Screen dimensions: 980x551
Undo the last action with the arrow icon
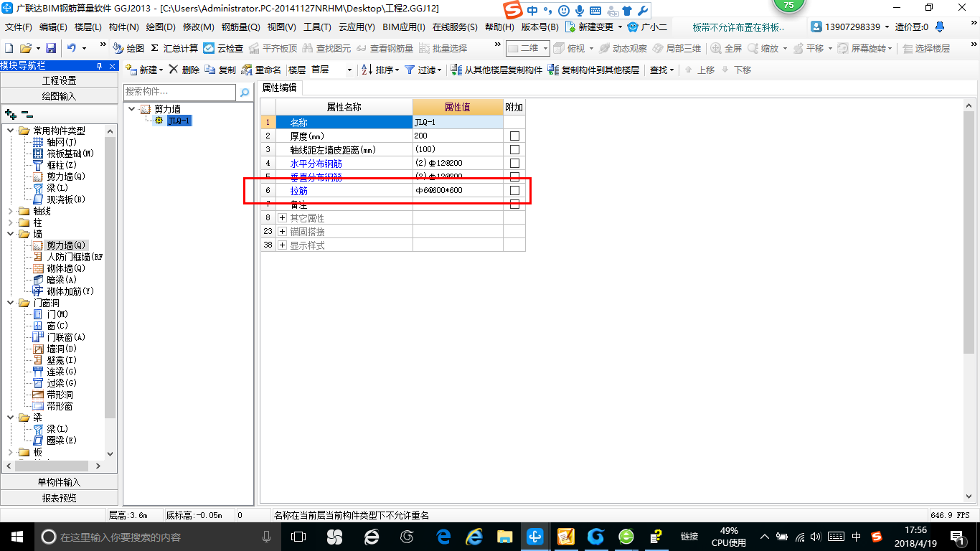click(71, 48)
